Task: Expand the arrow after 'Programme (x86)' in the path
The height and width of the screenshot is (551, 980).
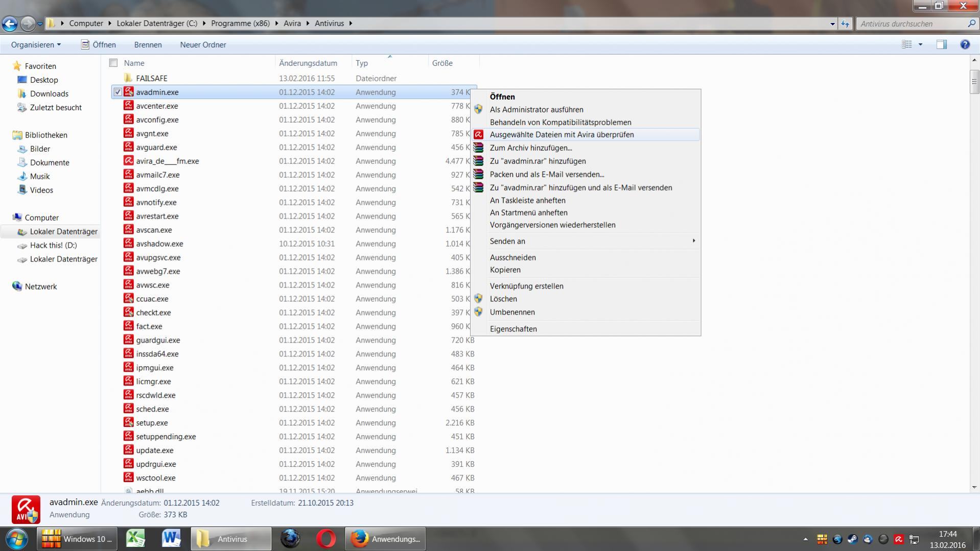Action: pos(277,23)
